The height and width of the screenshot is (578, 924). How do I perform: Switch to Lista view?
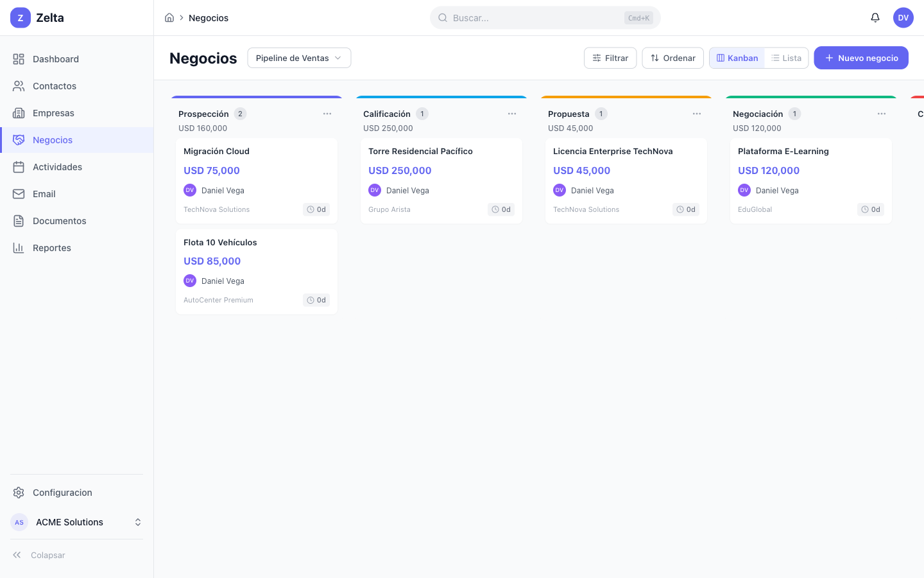pos(786,58)
